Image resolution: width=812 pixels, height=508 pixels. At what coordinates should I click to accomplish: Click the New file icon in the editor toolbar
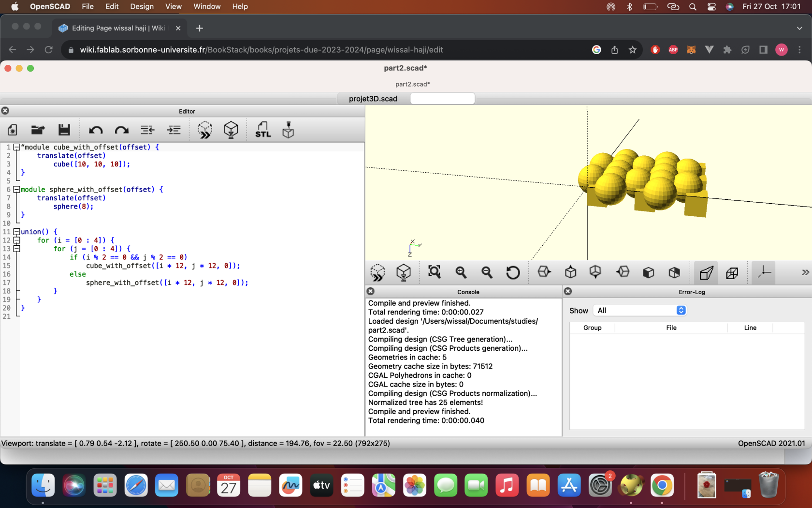(13, 130)
